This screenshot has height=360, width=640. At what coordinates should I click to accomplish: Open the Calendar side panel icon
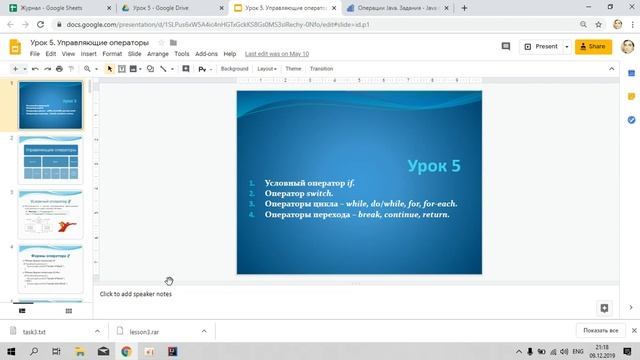click(x=631, y=73)
